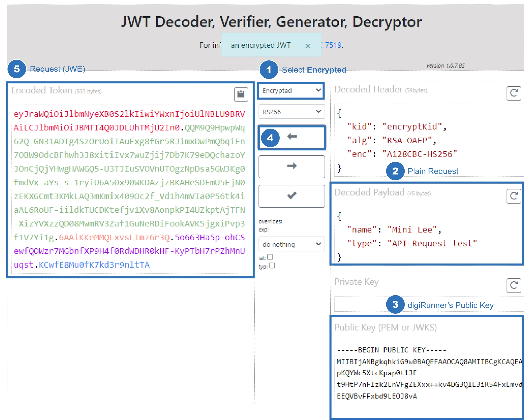Toggle the typ override checkbox
524x420 pixels.
[x=272, y=266]
